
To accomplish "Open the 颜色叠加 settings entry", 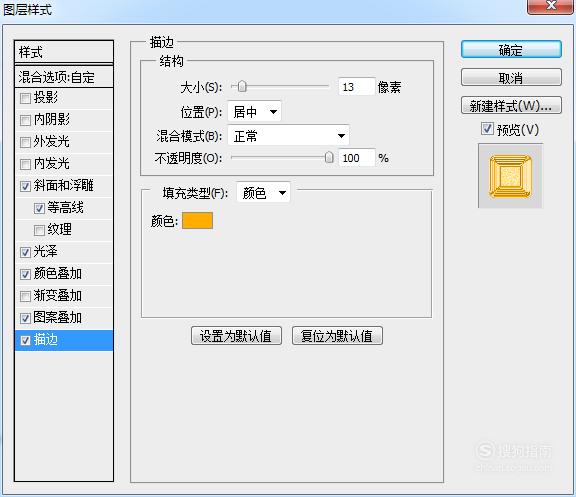I will click(x=57, y=274).
